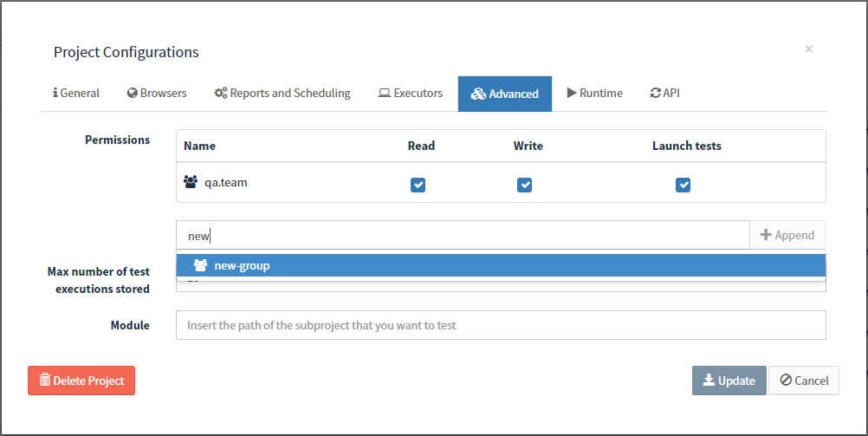
Task: Click the Read column header
Action: [x=421, y=146]
